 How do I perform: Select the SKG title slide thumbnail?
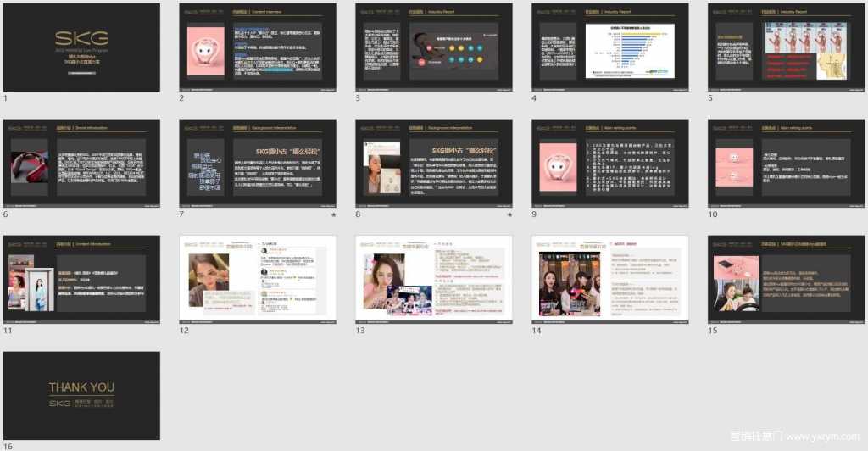click(x=81, y=47)
